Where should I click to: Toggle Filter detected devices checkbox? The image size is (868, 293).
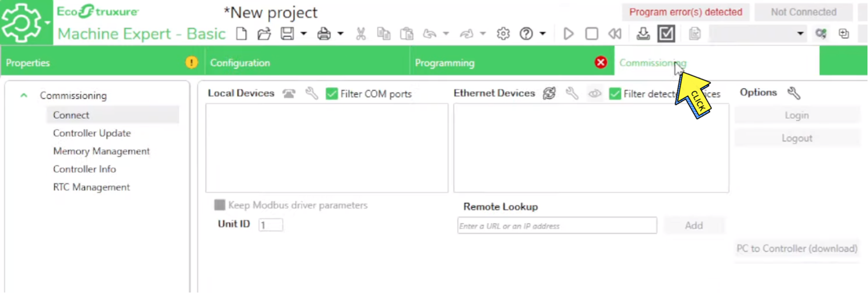click(x=615, y=94)
